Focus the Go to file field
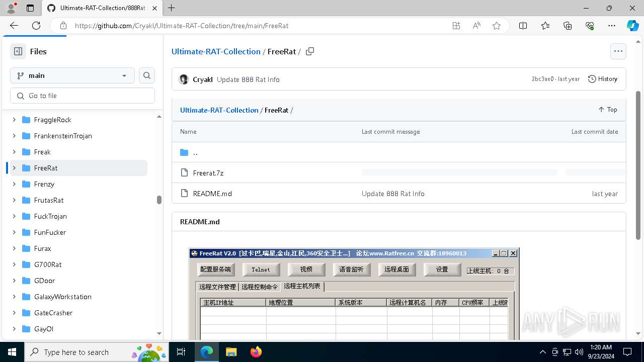The height and width of the screenshot is (362, 644). [83, 96]
